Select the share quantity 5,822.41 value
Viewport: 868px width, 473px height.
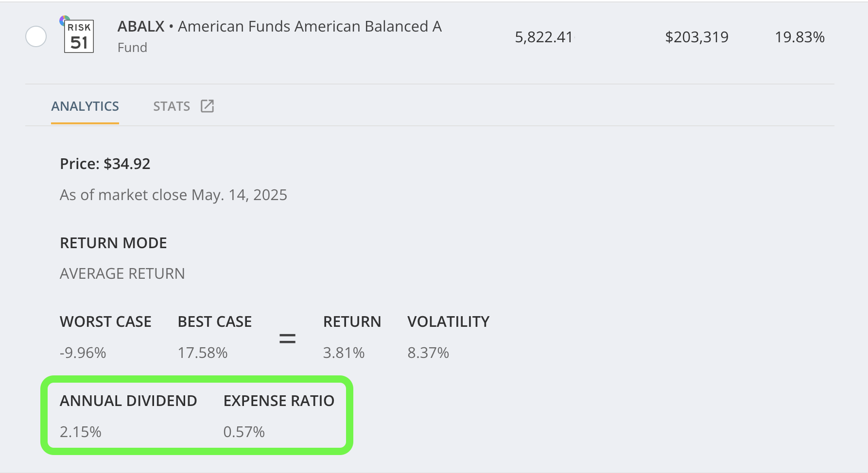click(544, 36)
